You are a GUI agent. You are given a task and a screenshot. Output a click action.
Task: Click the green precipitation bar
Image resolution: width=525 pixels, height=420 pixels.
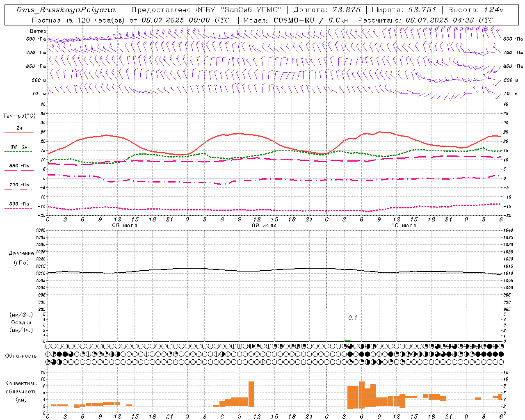[x=347, y=340]
